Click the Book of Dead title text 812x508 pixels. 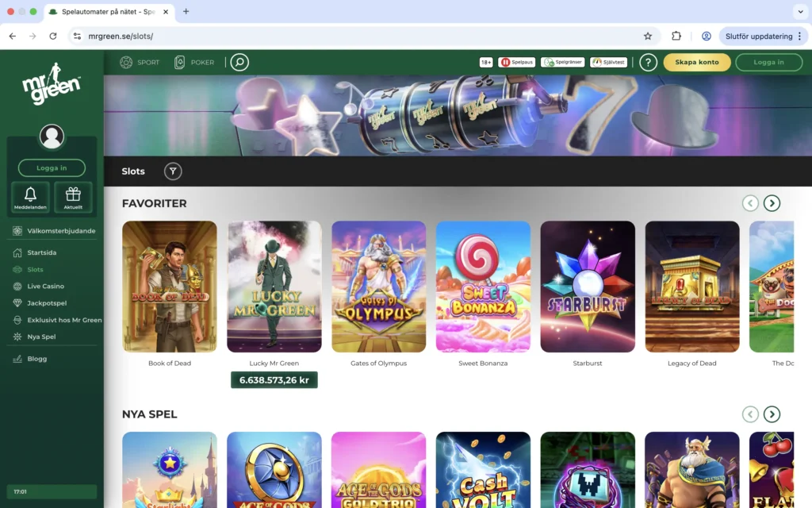170,364
